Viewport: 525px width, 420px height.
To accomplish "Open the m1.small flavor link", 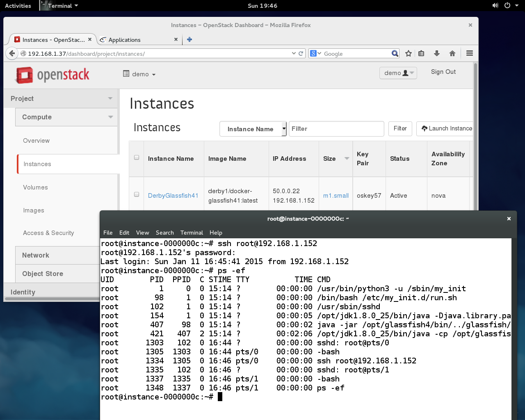I will [x=336, y=196].
